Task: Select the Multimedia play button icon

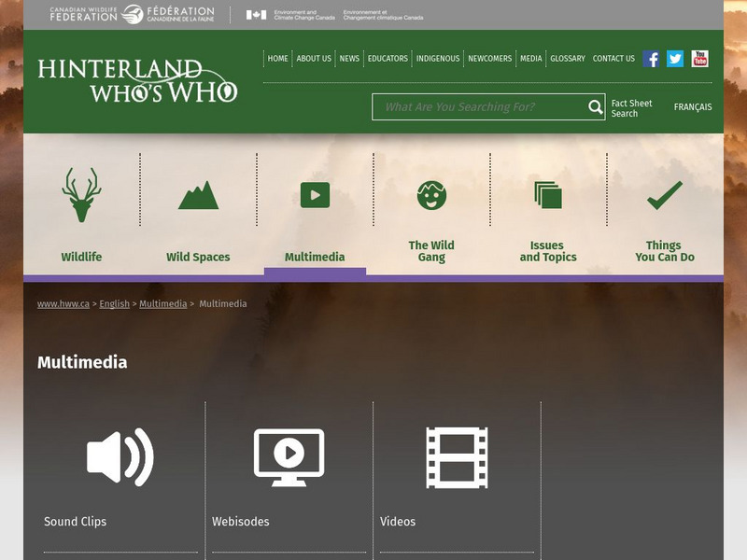Action: coord(315,195)
